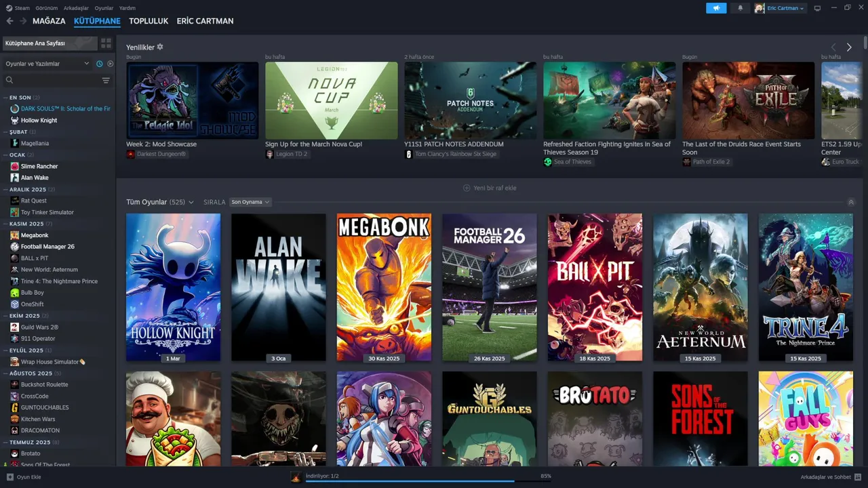Open Football Manager 26 cover
This screenshot has height=488, width=868.
490,287
